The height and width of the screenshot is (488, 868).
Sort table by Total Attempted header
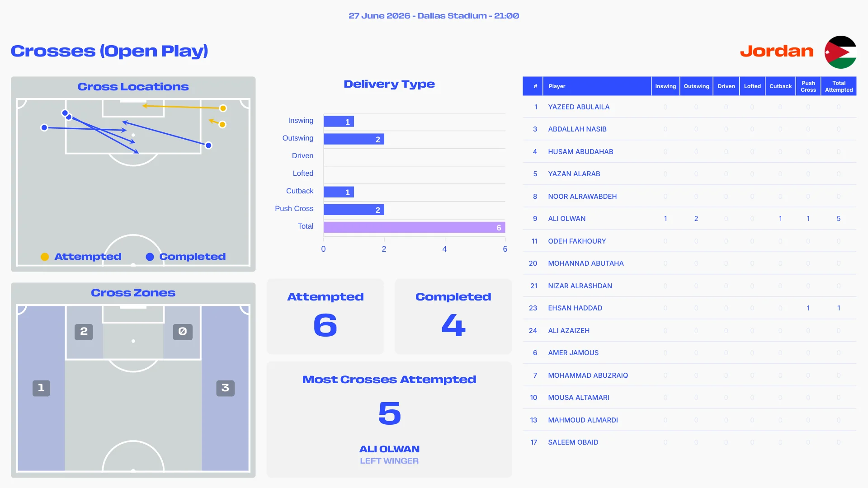pos(839,86)
